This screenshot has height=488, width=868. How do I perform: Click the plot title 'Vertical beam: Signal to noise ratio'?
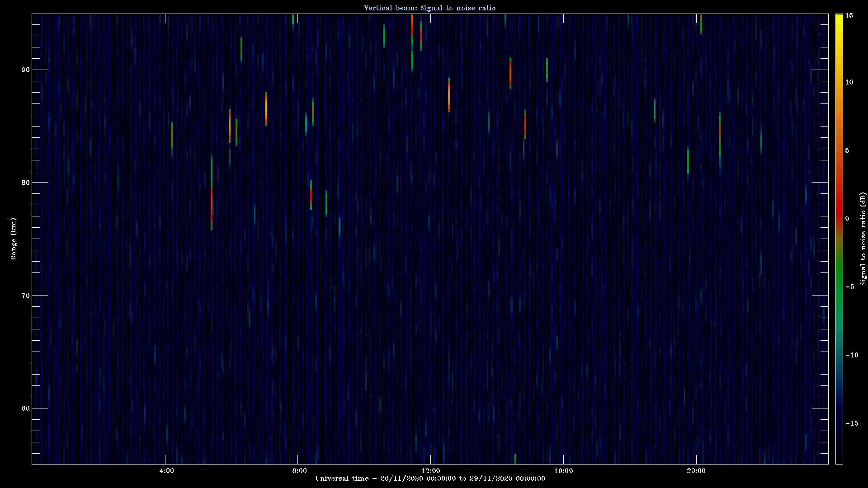click(430, 8)
